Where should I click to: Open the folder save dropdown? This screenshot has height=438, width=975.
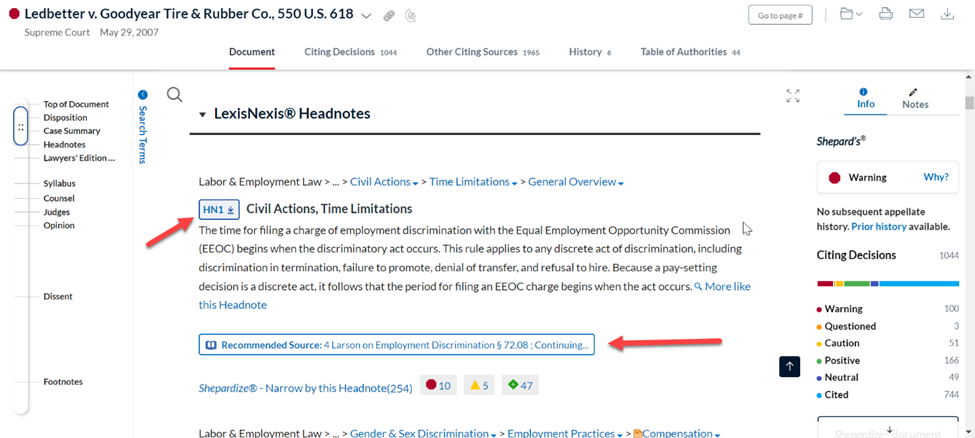click(x=851, y=14)
